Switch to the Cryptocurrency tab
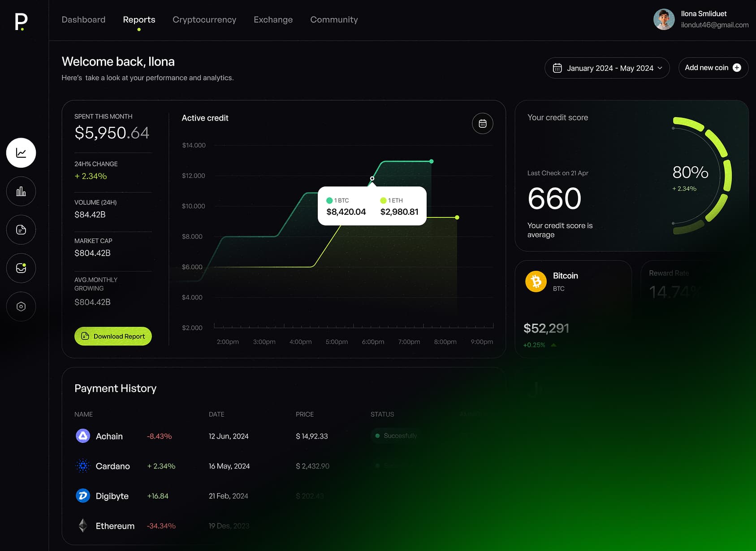The image size is (756, 551). point(204,20)
